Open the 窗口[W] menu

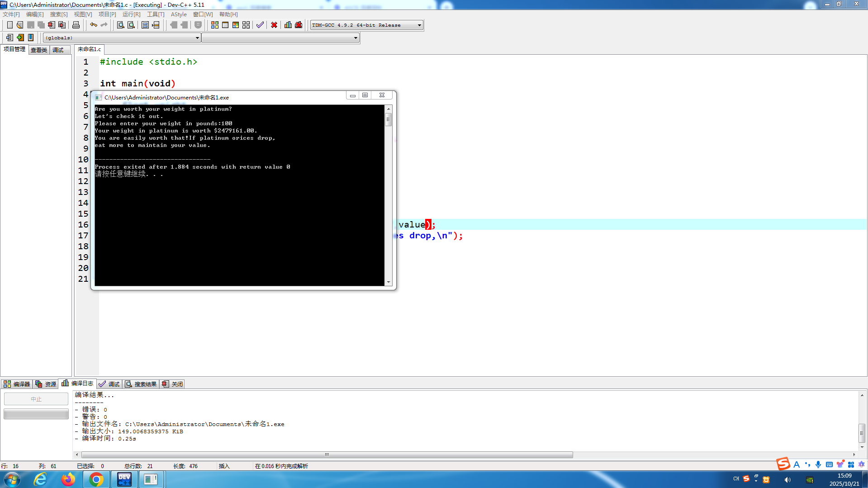coord(203,14)
